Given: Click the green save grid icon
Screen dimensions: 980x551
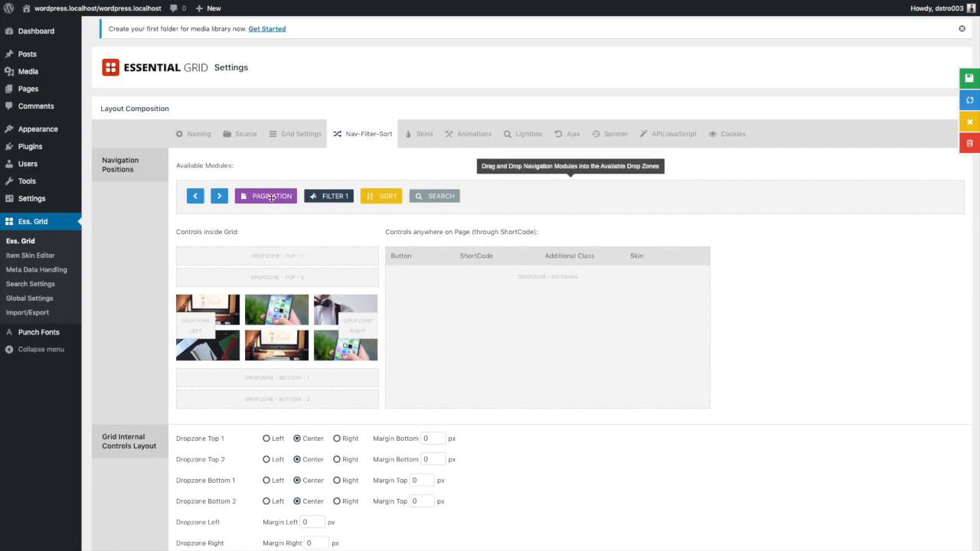Looking at the screenshot, I should 969,78.
